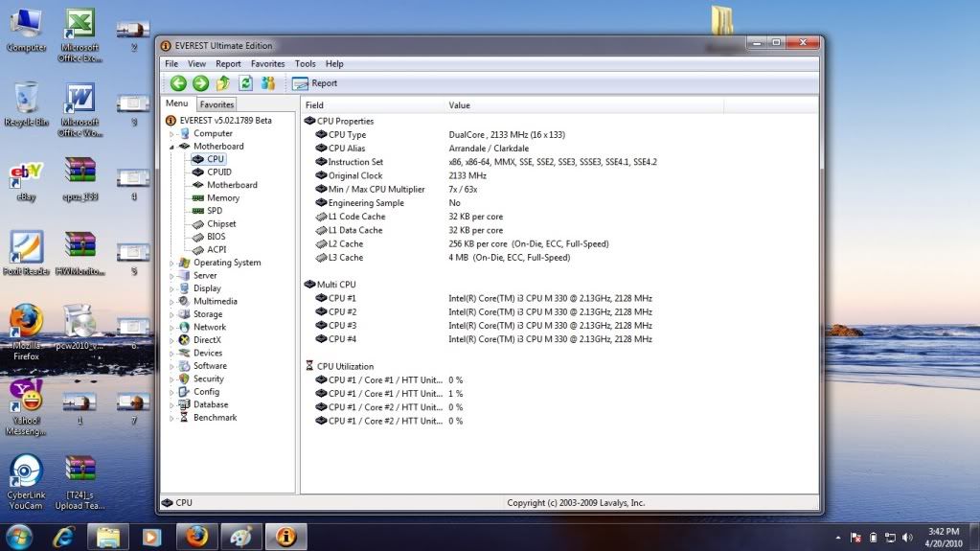
Task: Open the HWMonitor archive desktop icon
Action: [x=80, y=253]
